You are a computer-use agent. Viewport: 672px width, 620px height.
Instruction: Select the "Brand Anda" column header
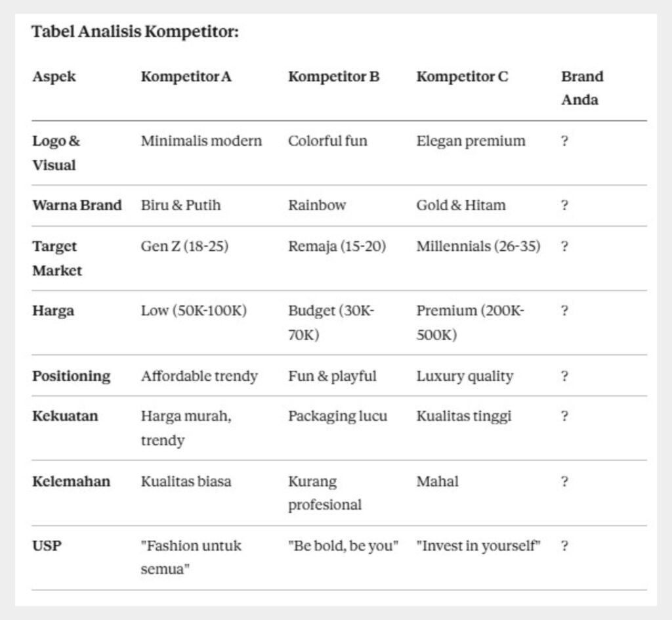tap(581, 88)
